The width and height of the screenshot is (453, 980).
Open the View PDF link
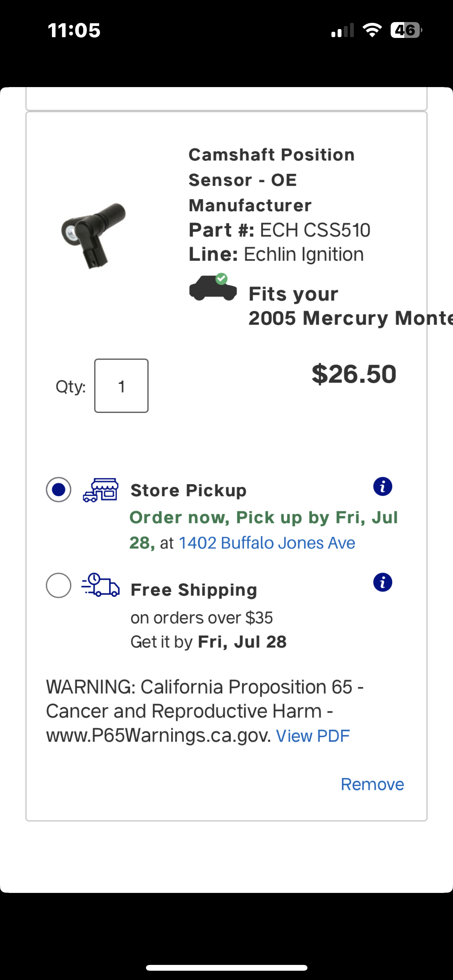point(313,736)
